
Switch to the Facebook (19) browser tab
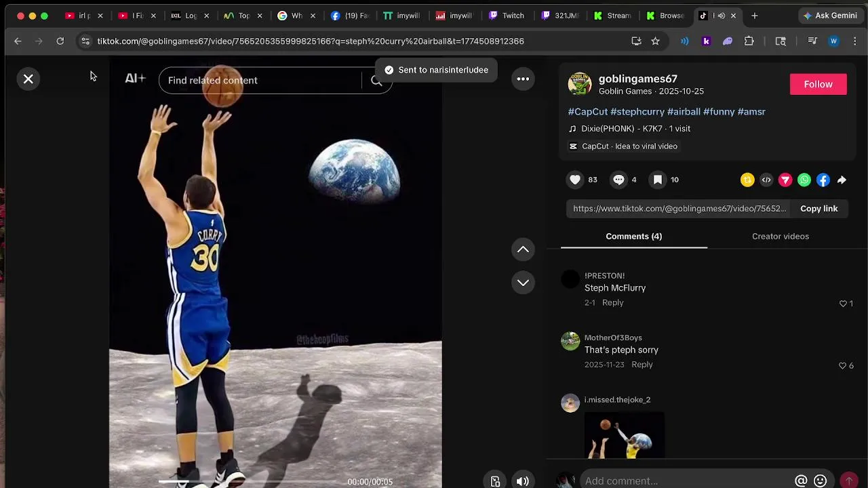click(349, 16)
